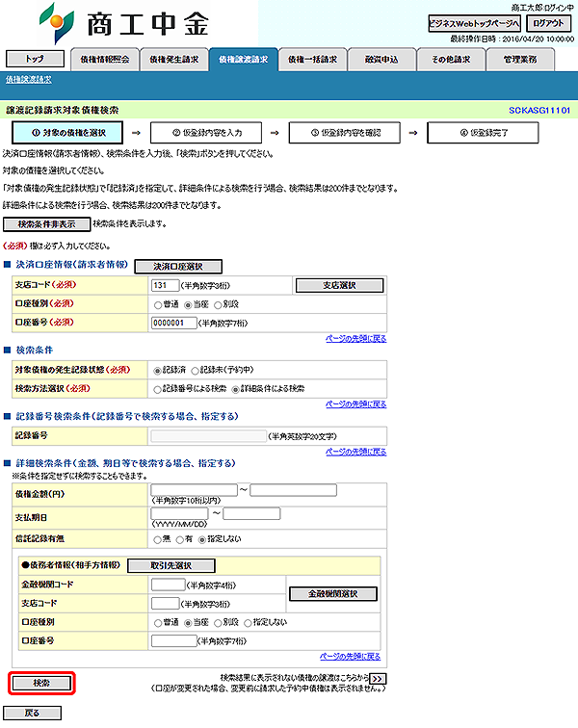Select the 記録未(予約中) radio button
The width and height of the screenshot is (578, 728).
click(195, 371)
